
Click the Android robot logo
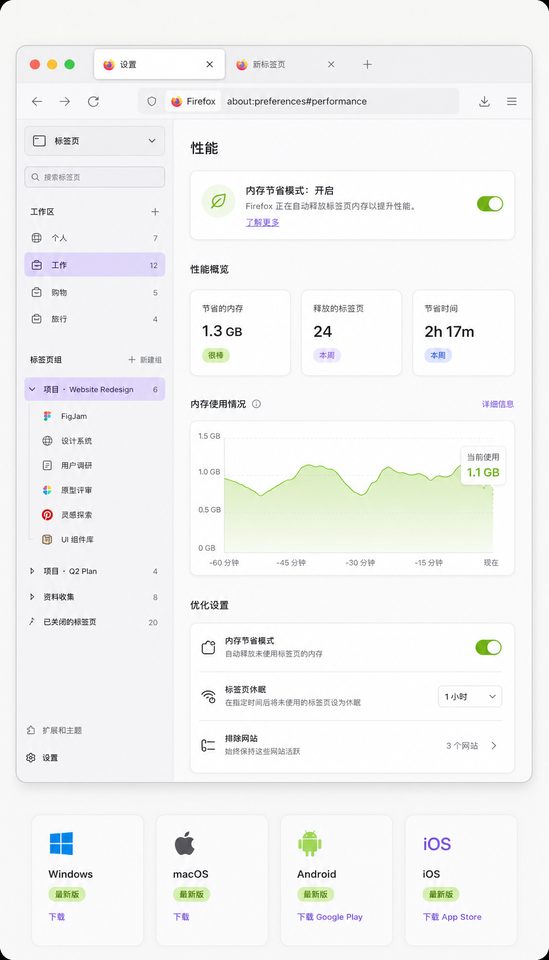(x=310, y=844)
